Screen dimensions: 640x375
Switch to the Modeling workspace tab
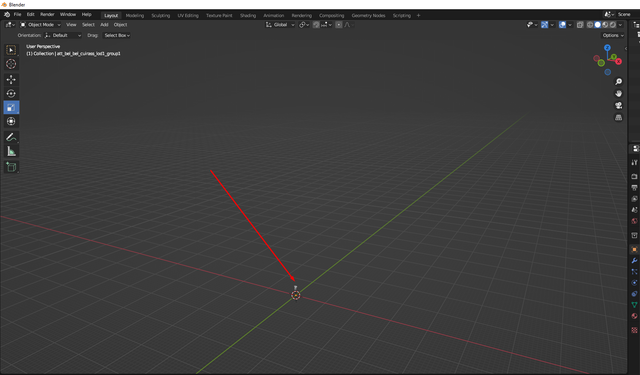[x=135, y=16]
